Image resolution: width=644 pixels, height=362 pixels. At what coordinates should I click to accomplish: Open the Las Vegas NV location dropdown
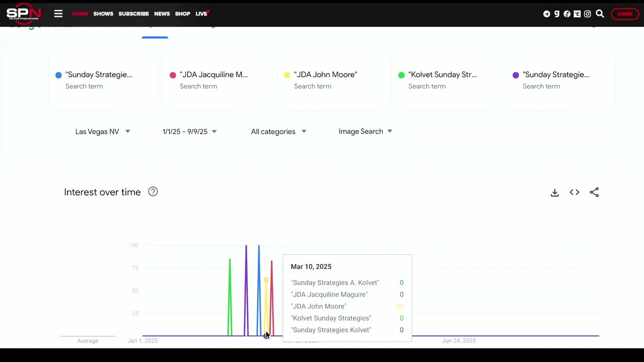[x=103, y=131]
